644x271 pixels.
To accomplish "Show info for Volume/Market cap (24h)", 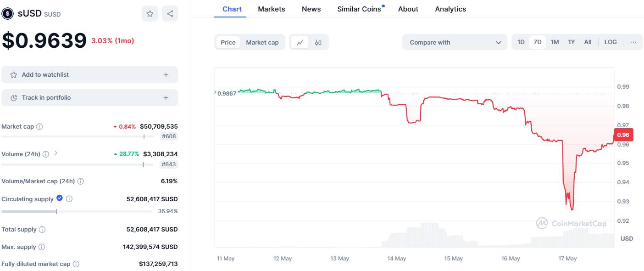I will tap(81, 181).
